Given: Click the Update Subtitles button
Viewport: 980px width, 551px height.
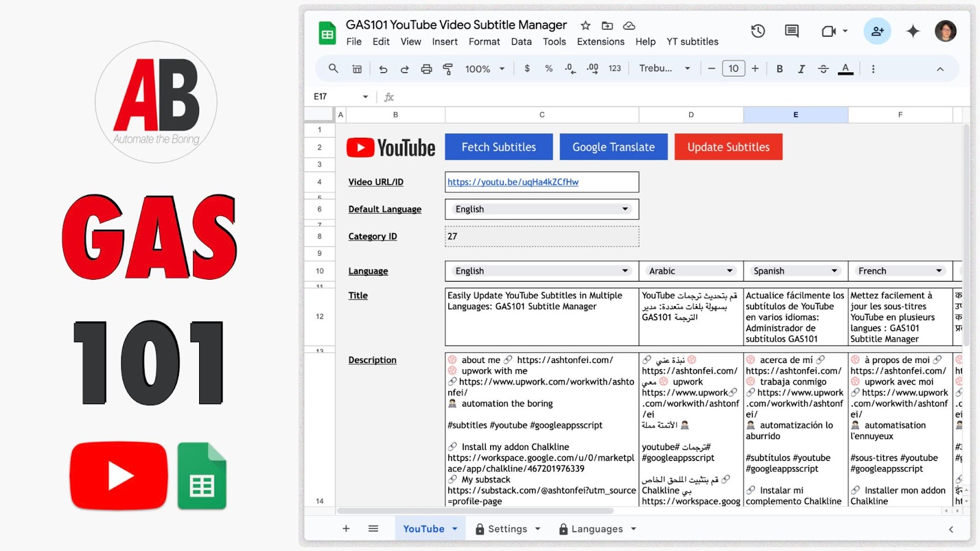Looking at the screenshot, I should coord(728,147).
